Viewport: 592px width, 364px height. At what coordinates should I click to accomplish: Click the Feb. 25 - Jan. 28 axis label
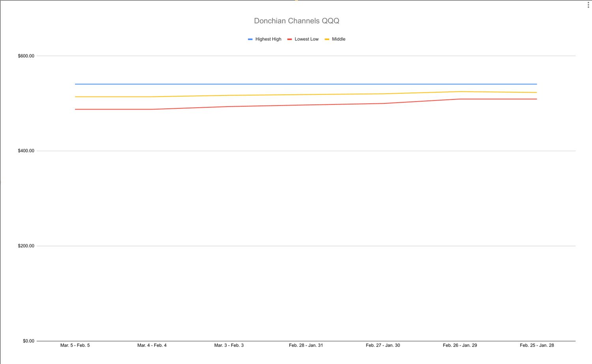pos(537,345)
